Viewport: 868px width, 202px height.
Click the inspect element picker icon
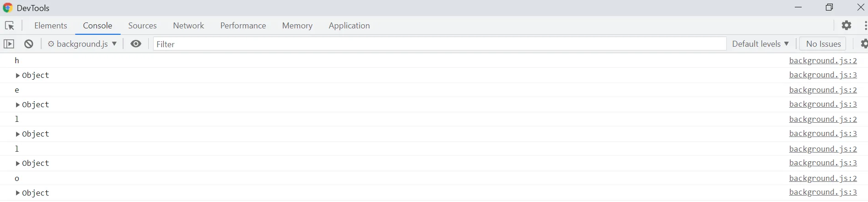click(9, 26)
